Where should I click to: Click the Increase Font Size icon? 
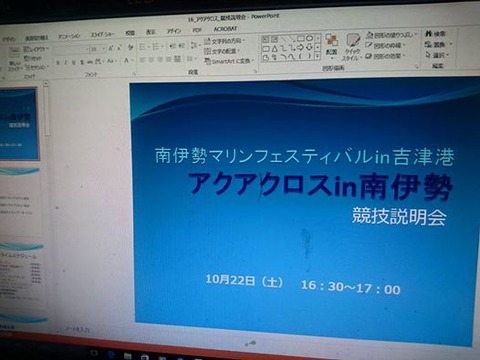(111, 49)
